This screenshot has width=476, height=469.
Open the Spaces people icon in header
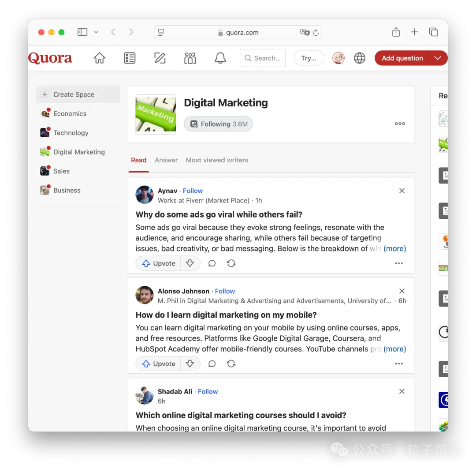pyautogui.click(x=190, y=58)
